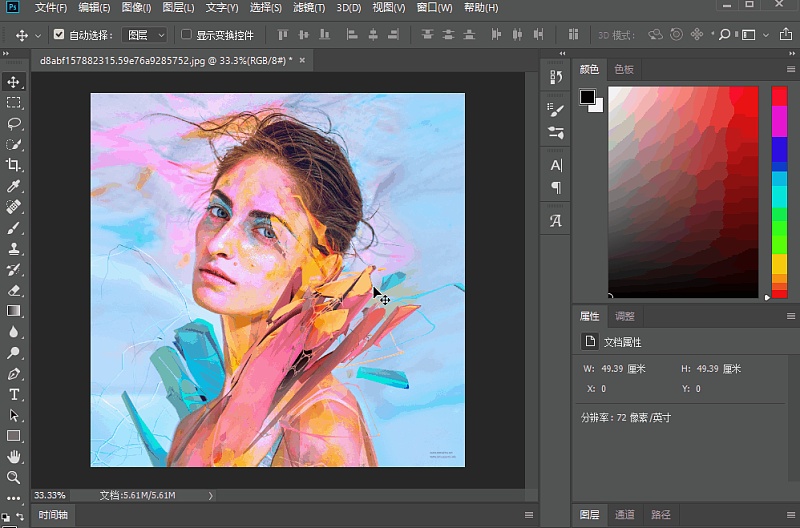Expand the left toolbar double-arrow
This screenshot has height=528, width=800.
pyautogui.click(x=6, y=53)
